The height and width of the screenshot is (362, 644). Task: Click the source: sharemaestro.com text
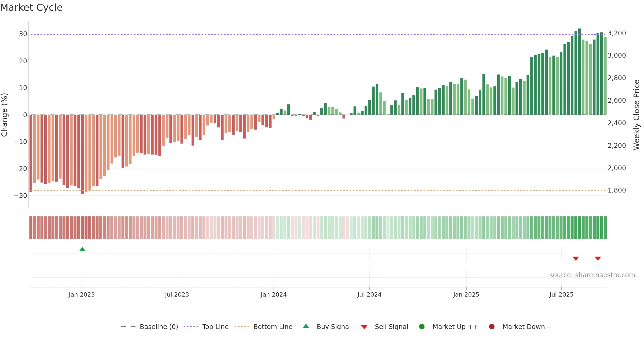pos(592,275)
